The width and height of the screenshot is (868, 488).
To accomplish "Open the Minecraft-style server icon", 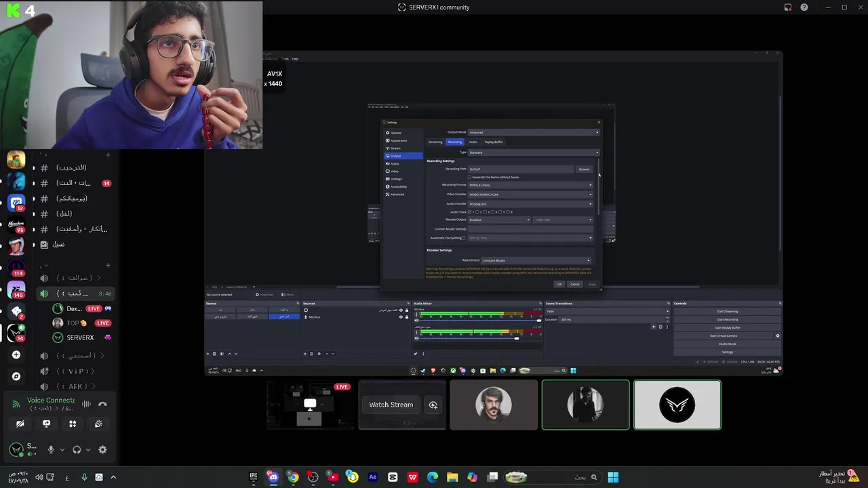I will pyautogui.click(x=16, y=160).
